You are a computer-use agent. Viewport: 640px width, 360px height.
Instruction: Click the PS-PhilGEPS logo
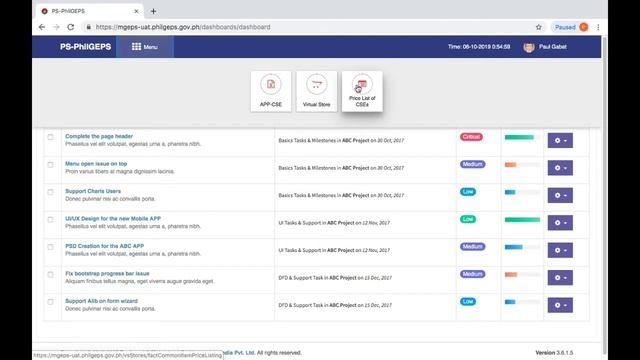coord(85,47)
